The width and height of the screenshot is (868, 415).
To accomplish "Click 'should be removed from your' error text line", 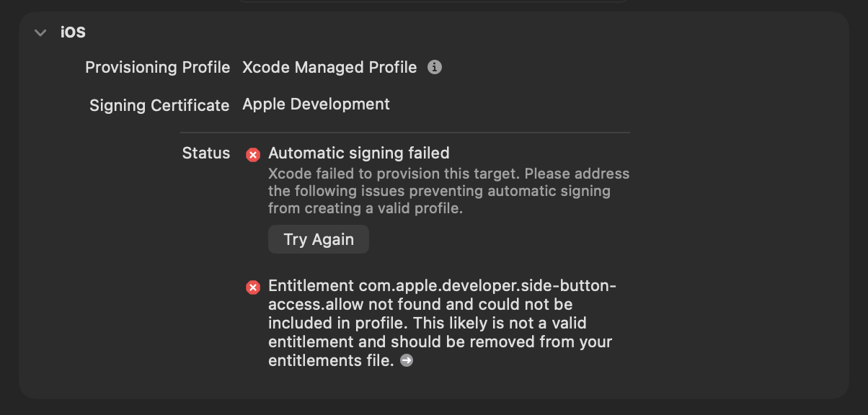I will click(x=501, y=342).
